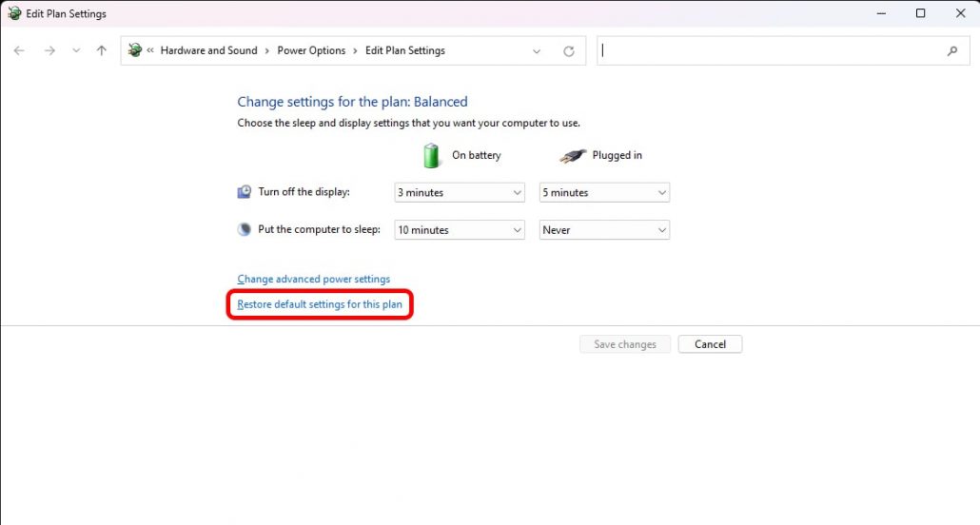Open plugged in display timeout dropdown (5 minutes)
This screenshot has width=980, height=525.
coord(604,192)
